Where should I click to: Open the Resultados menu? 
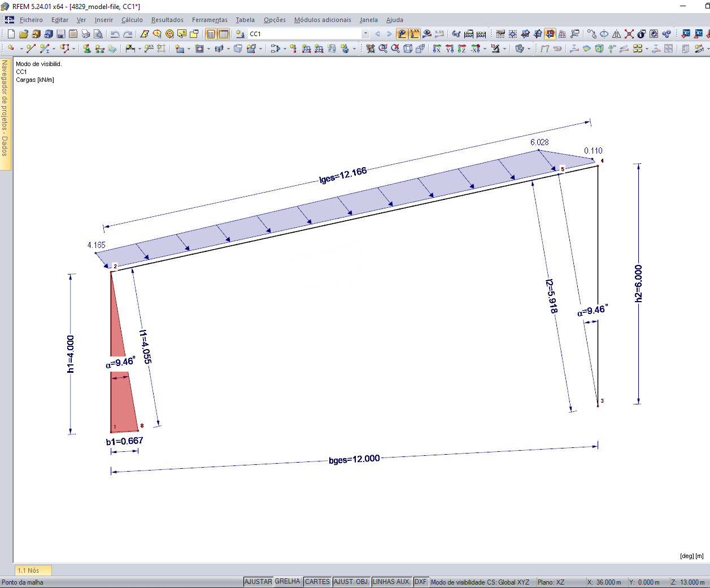[167, 20]
